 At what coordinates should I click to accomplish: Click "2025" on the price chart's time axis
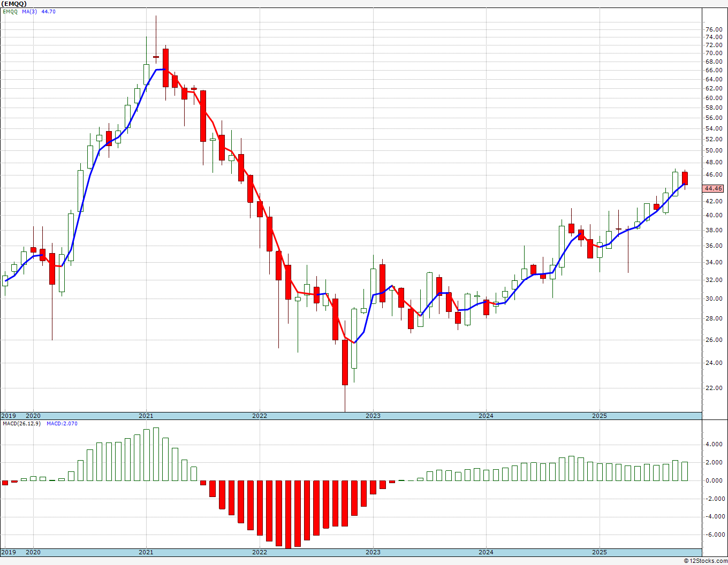coord(600,416)
